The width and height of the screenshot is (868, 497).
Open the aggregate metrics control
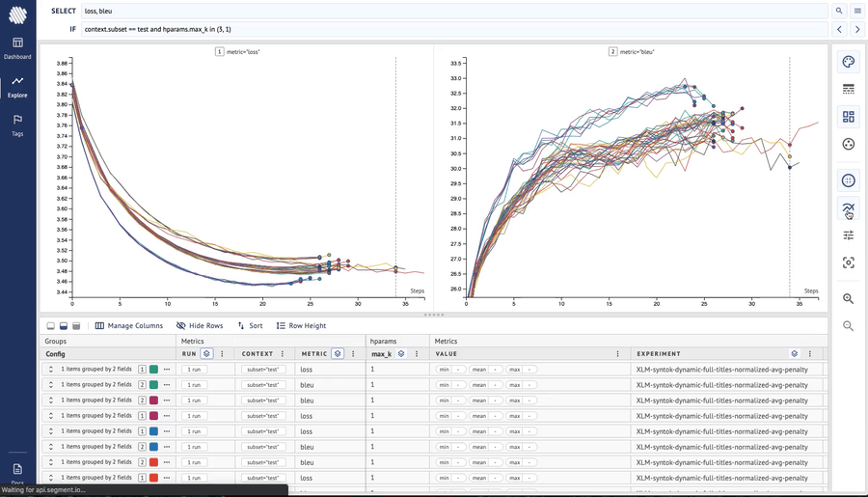[x=848, y=144]
